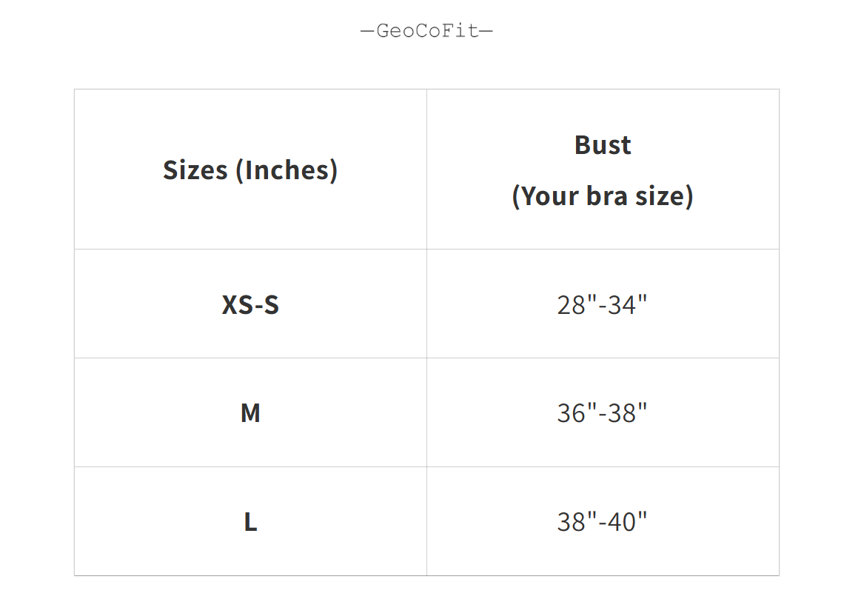Viewport: 861px width, 616px height.
Task: Click the 28" lower bust value
Action: 576,304
